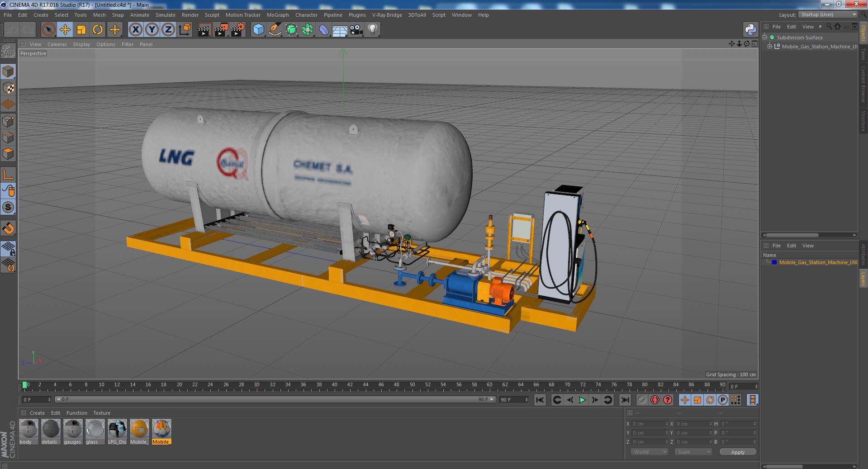Toggle parameter keyframe recording

722,400
